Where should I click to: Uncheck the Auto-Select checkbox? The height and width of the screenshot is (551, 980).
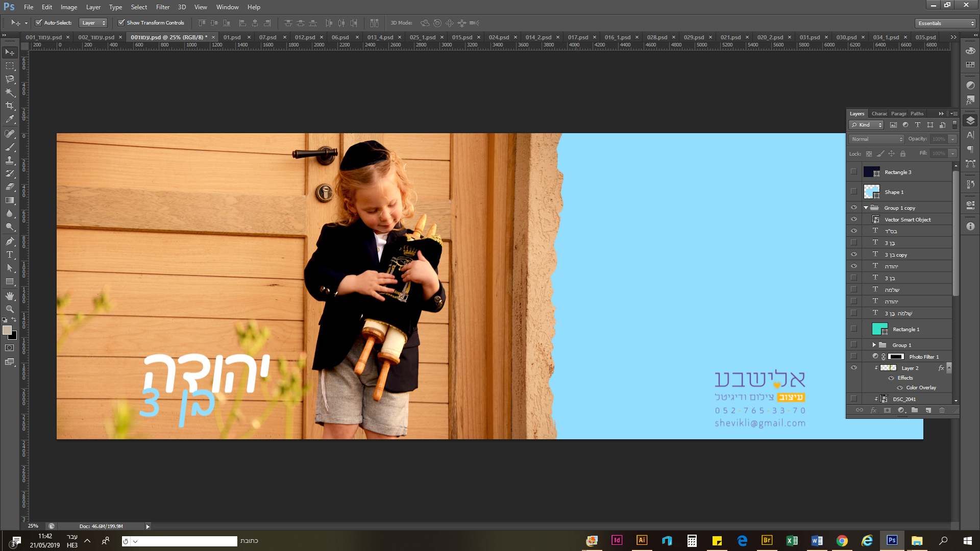pos(39,22)
